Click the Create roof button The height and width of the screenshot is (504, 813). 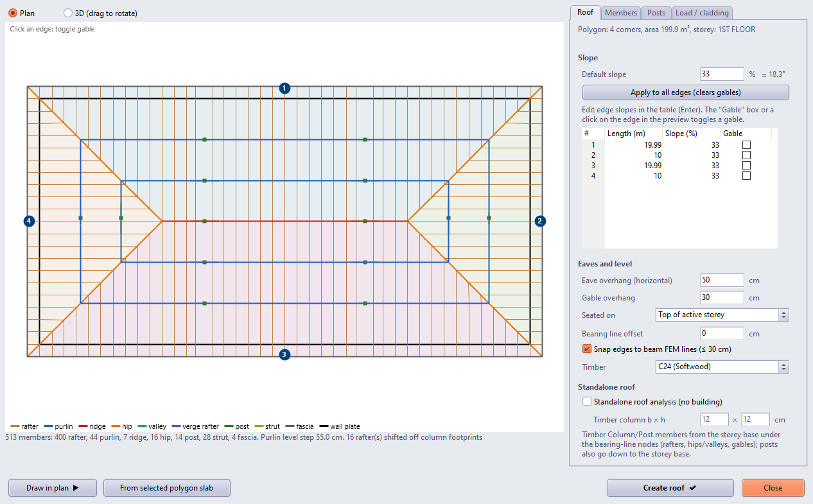(670, 488)
